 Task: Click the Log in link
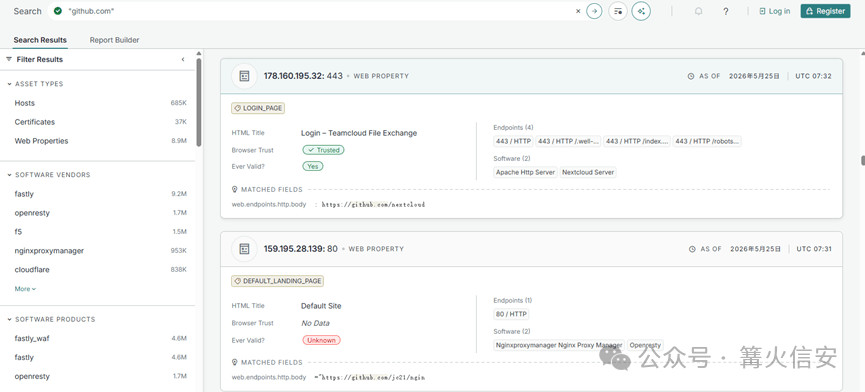[775, 11]
